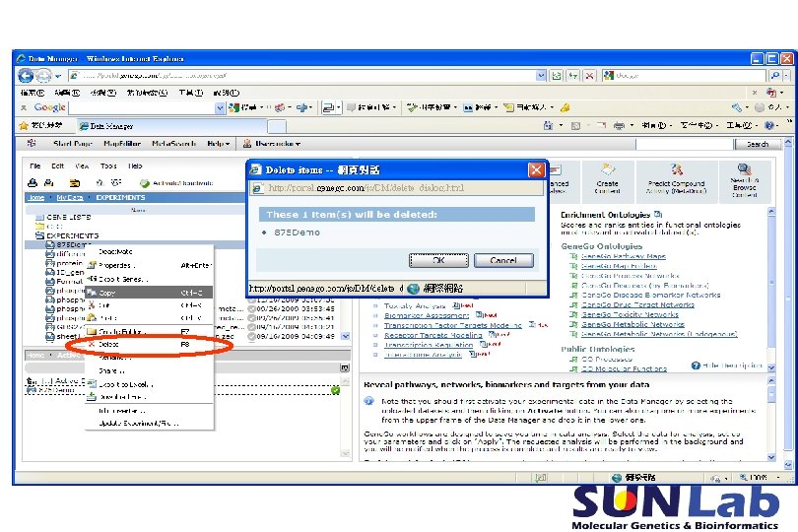The width and height of the screenshot is (798, 532).
Task: Click the Cut scissors icon in context menu
Action: [91, 305]
